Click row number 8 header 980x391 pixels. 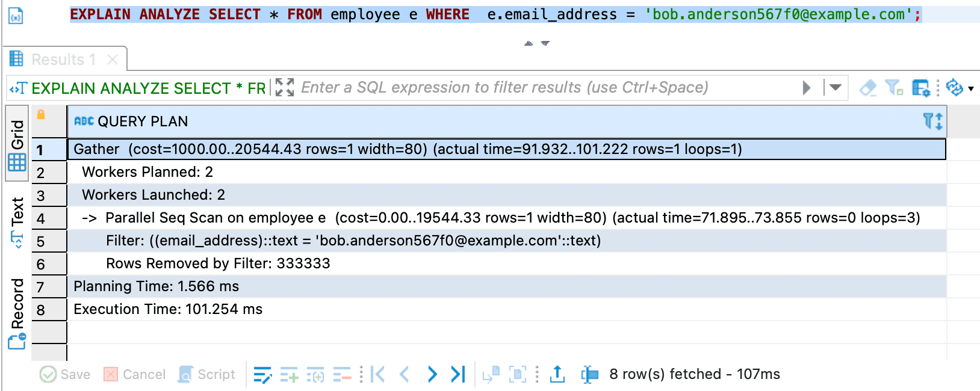tap(49, 310)
